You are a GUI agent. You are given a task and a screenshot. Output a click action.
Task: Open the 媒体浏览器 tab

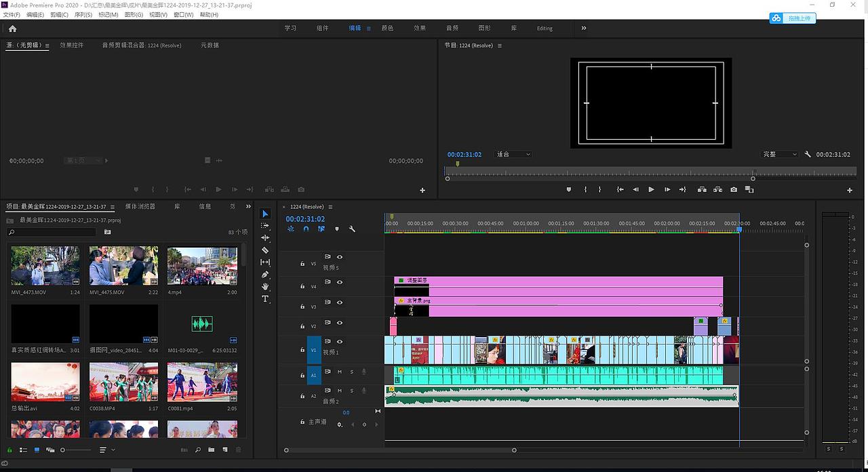[140, 206]
